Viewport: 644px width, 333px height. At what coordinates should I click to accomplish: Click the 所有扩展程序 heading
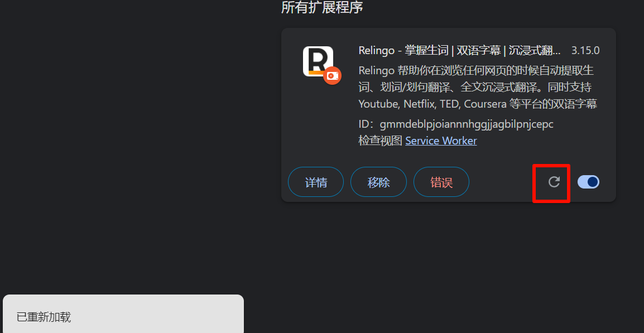322,7
